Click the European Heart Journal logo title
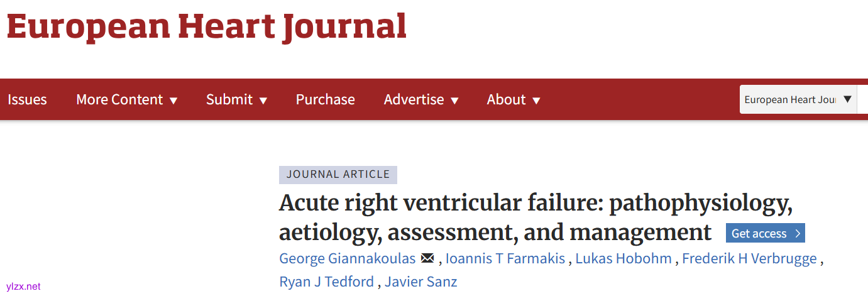The height and width of the screenshot is (296, 868). tap(206, 26)
